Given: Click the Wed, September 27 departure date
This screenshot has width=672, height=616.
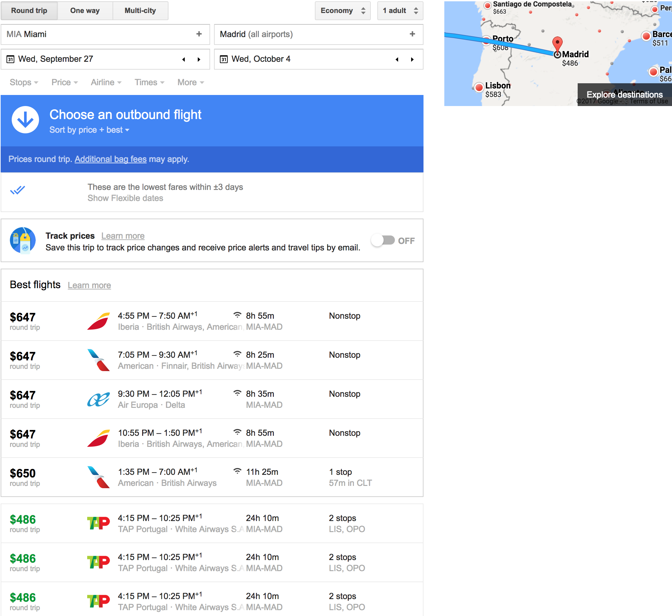Looking at the screenshot, I should click(x=56, y=59).
